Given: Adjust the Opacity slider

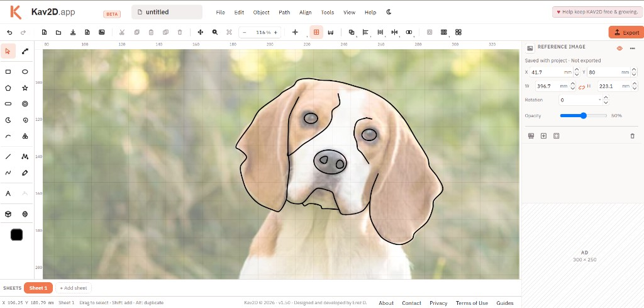Looking at the screenshot, I should (583, 115).
